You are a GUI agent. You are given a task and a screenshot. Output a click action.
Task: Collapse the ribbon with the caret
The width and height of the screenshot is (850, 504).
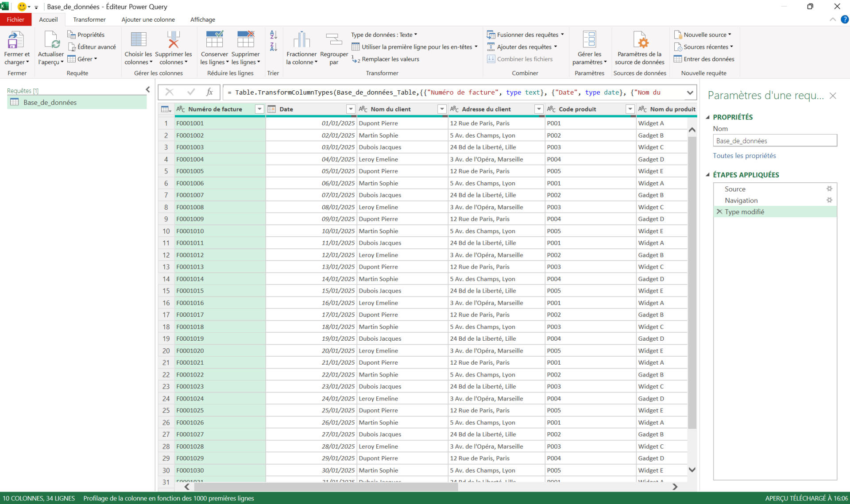[832, 19]
